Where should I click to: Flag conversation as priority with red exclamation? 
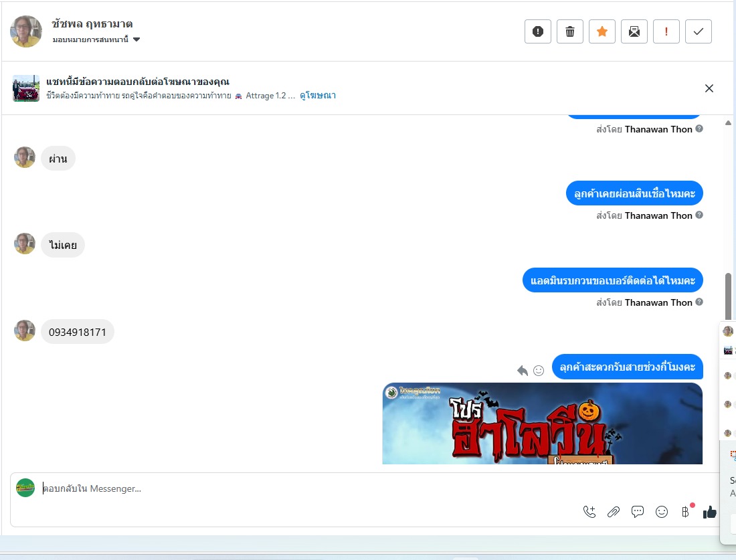click(x=666, y=31)
